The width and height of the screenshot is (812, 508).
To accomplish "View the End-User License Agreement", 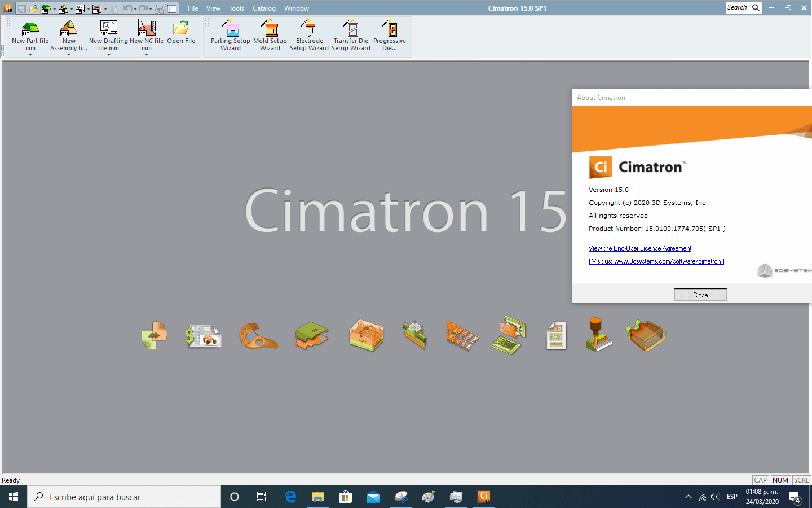I will (639, 248).
